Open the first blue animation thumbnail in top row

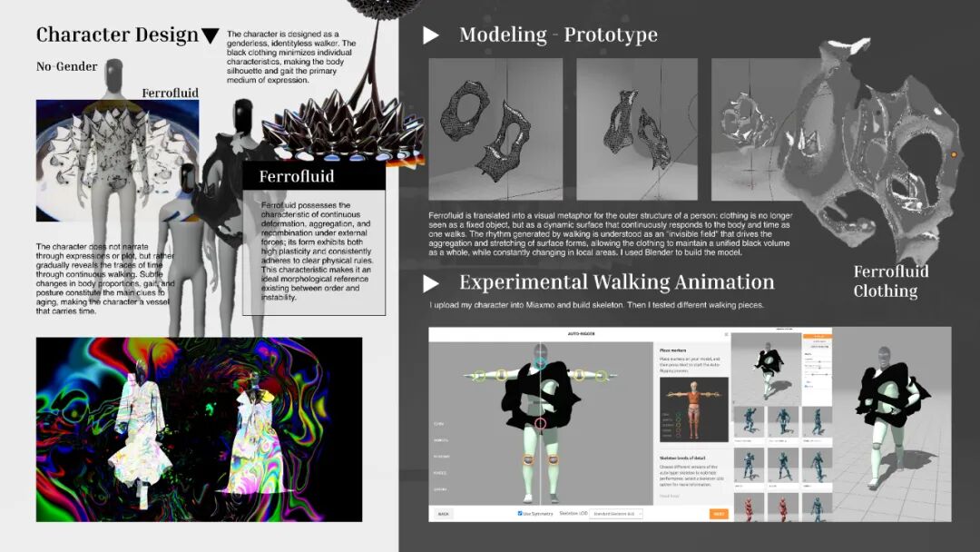pos(749,424)
